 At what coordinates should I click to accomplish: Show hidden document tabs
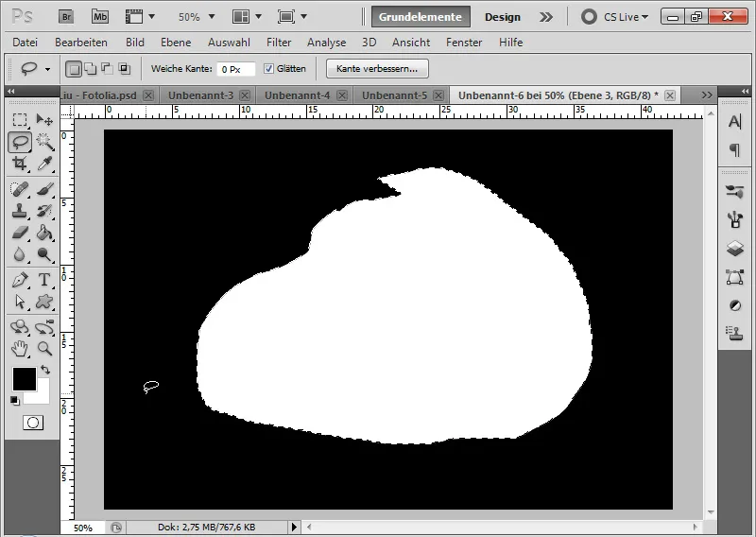click(x=707, y=95)
